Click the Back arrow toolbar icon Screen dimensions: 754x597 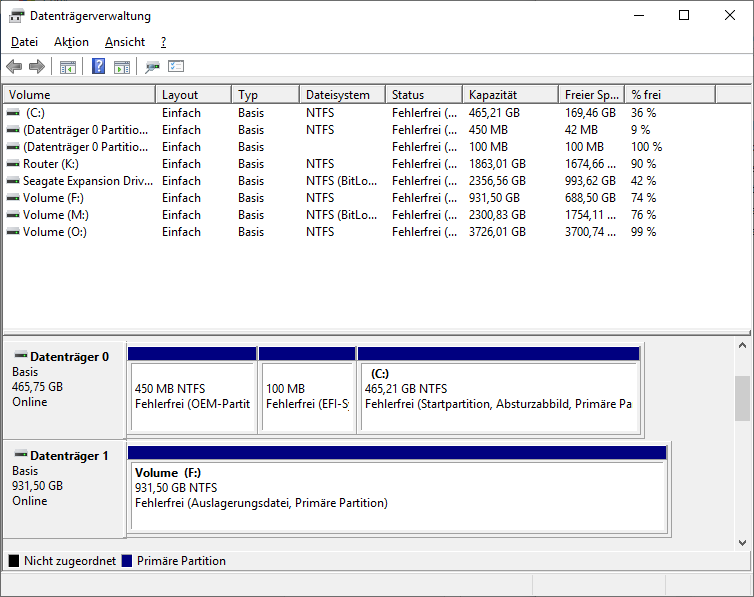pos(14,66)
